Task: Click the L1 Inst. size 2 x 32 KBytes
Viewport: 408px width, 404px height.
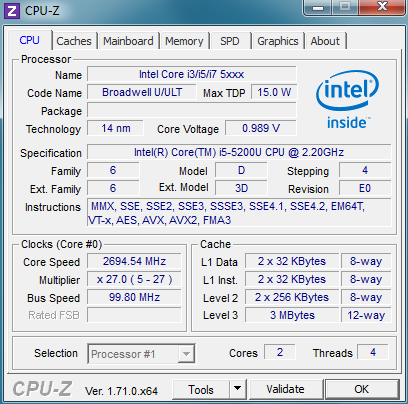Action: (x=292, y=279)
